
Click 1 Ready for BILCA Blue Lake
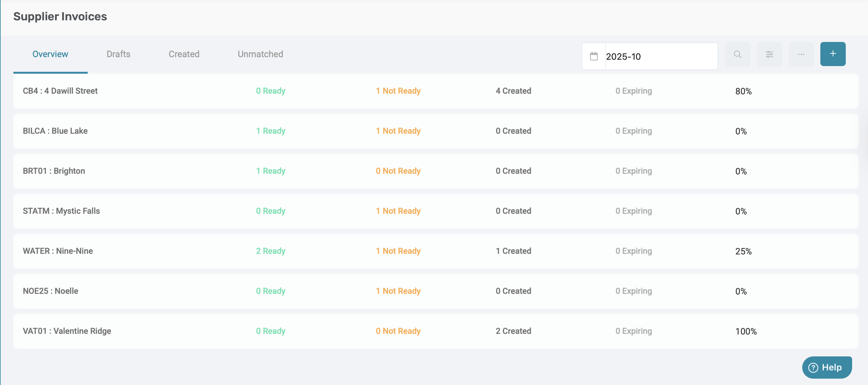coord(271,131)
